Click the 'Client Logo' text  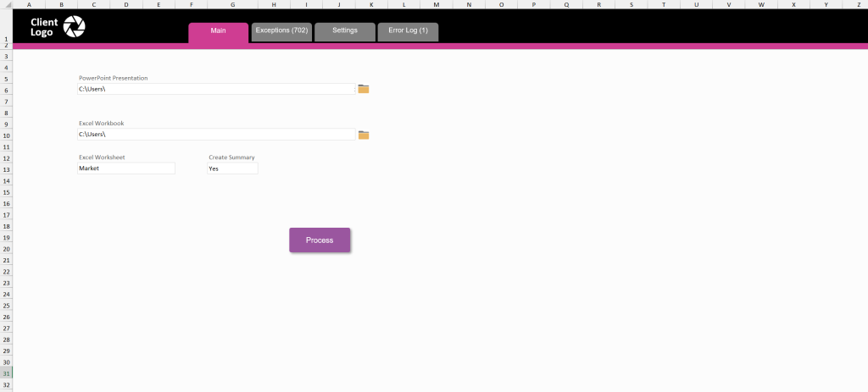pyautogui.click(x=44, y=27)
